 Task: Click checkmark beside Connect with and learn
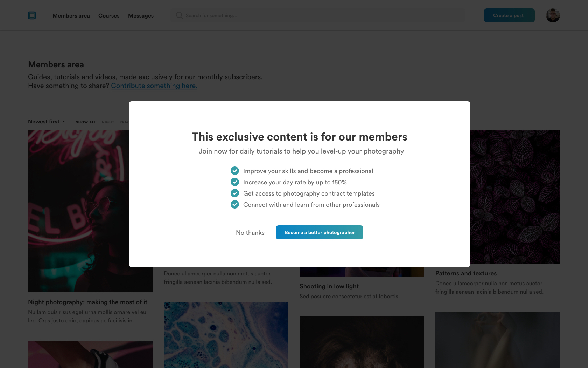[x=235, y=204]
